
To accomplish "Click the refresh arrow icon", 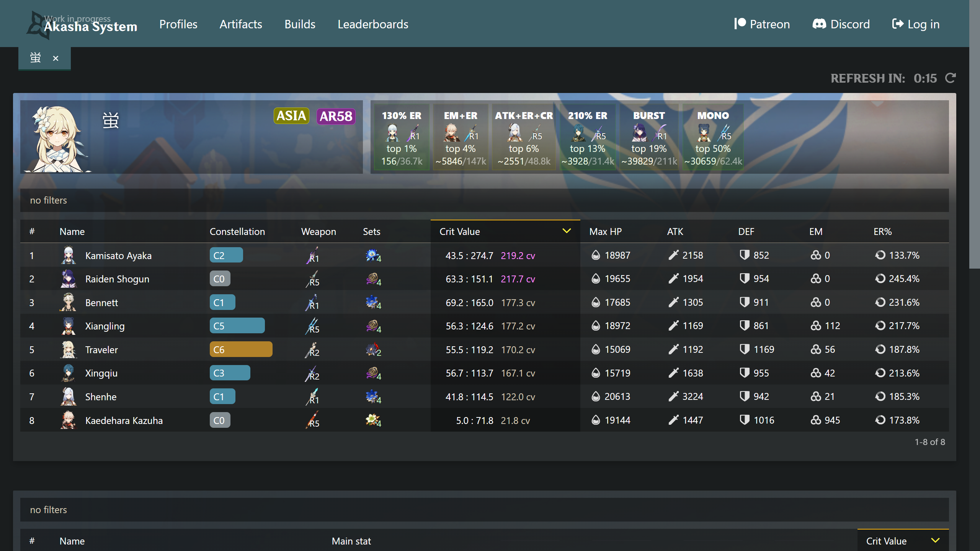I will coord(951,78).
